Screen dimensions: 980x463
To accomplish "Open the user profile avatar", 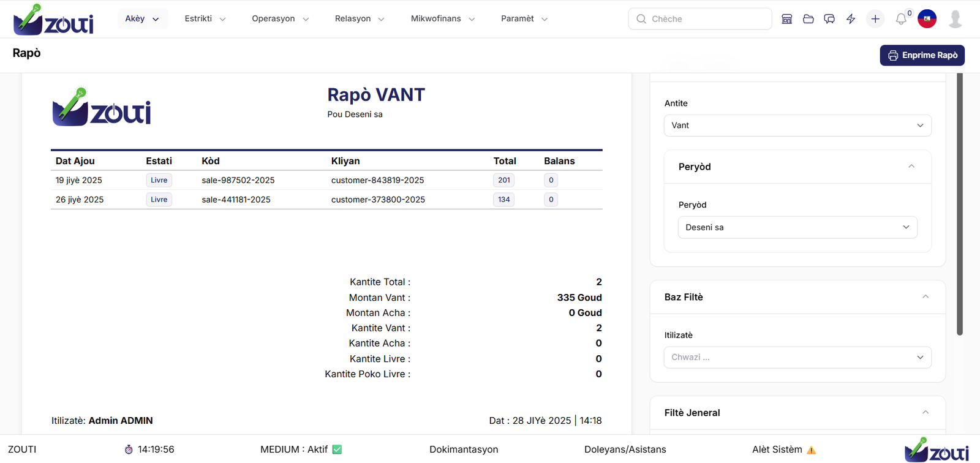I will pyautogui.click(x=955, y=19).
